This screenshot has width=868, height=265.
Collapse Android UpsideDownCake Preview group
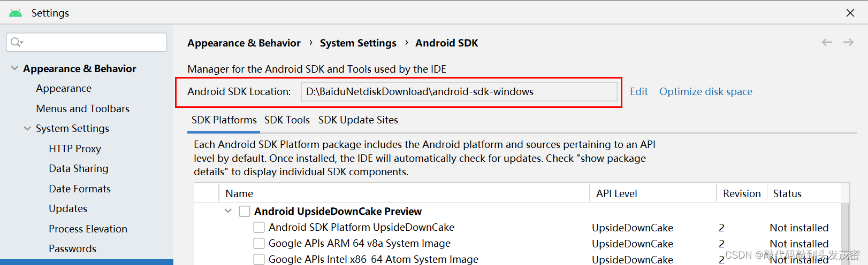[228, 211]
